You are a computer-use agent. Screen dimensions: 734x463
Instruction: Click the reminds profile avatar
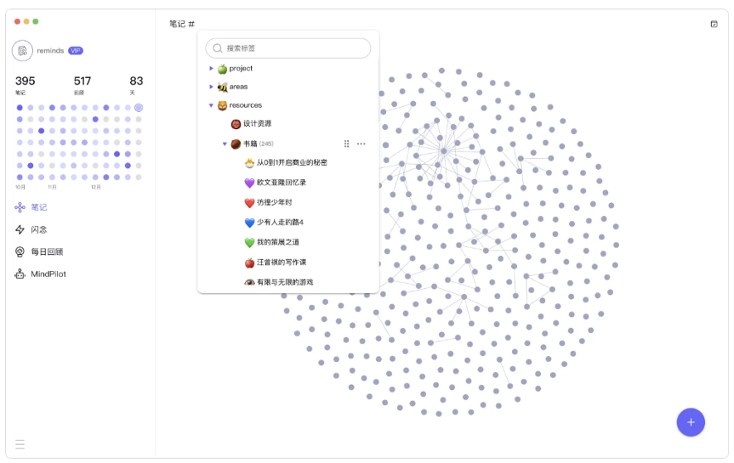coord(22,51)
